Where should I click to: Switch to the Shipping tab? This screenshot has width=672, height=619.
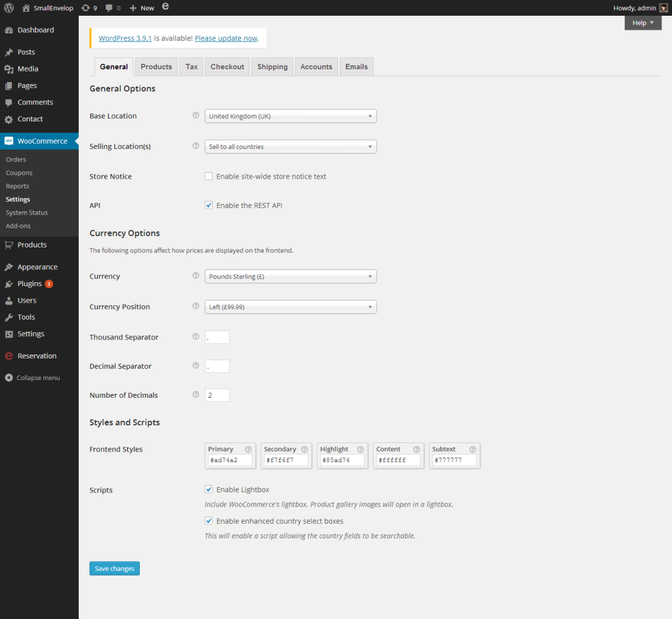click(272, 67)
